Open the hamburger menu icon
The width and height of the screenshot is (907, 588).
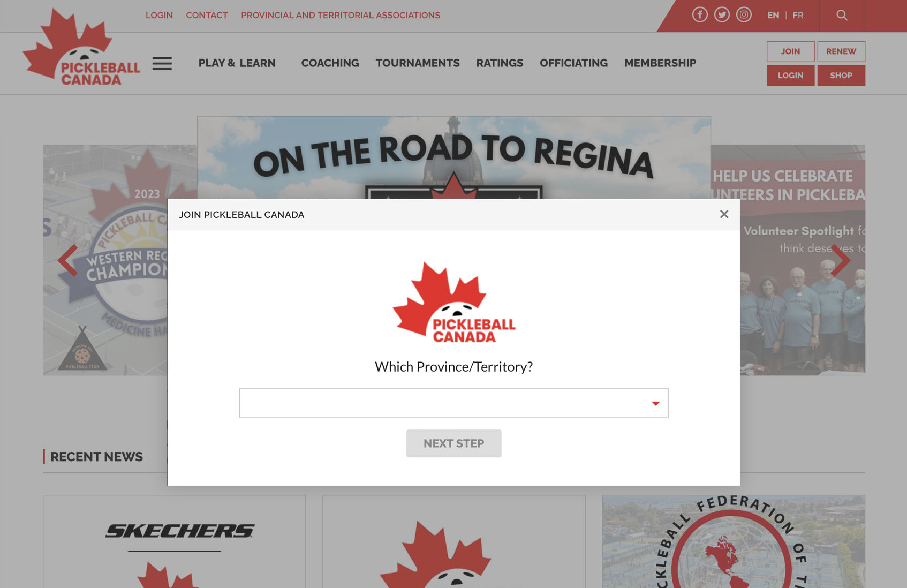[162, 64]
